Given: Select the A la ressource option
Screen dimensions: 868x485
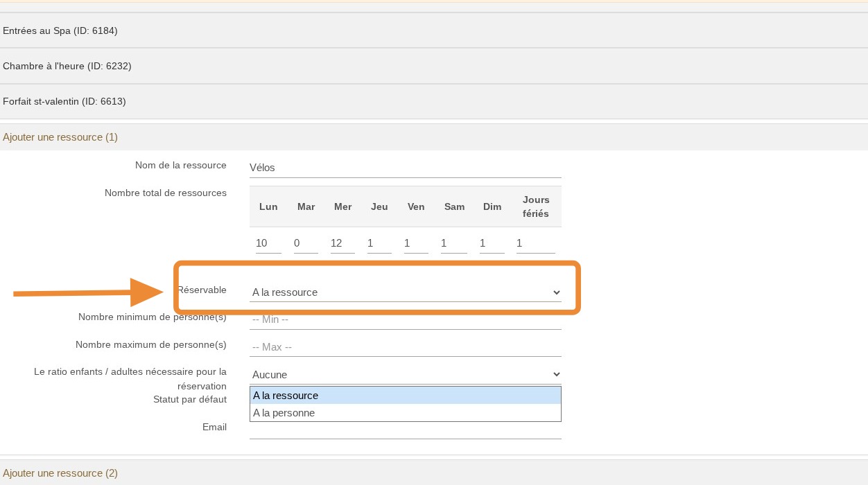Looking at the screenshot, I should (405, 396).
